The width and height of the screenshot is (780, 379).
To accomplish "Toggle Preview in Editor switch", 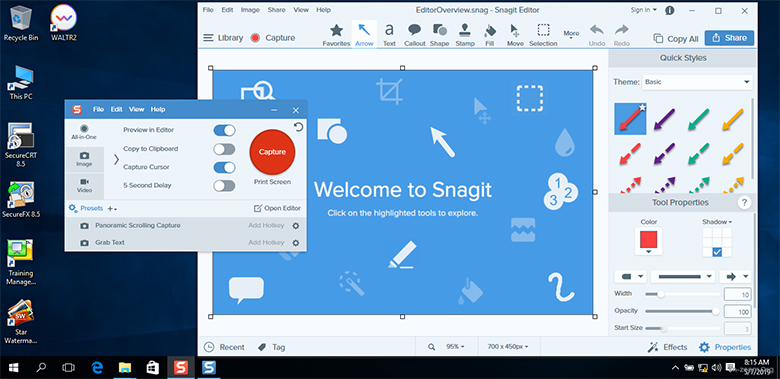I will pos(224,130).
